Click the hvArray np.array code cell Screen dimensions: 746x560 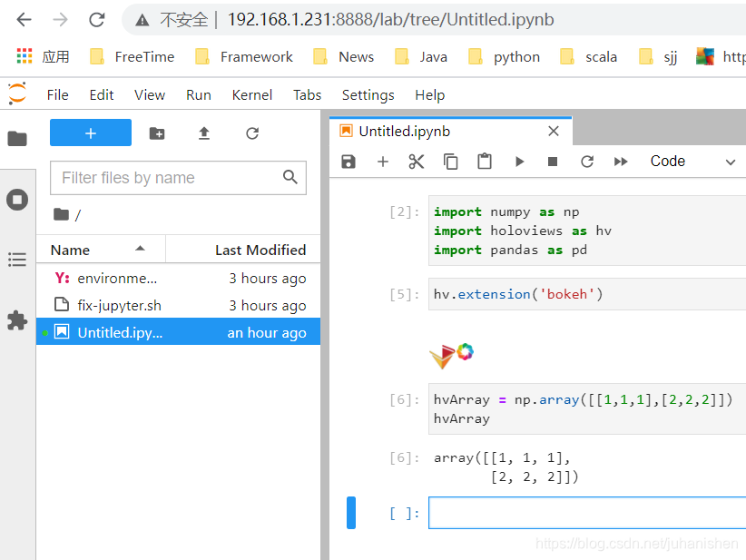[x=587, y=408]
